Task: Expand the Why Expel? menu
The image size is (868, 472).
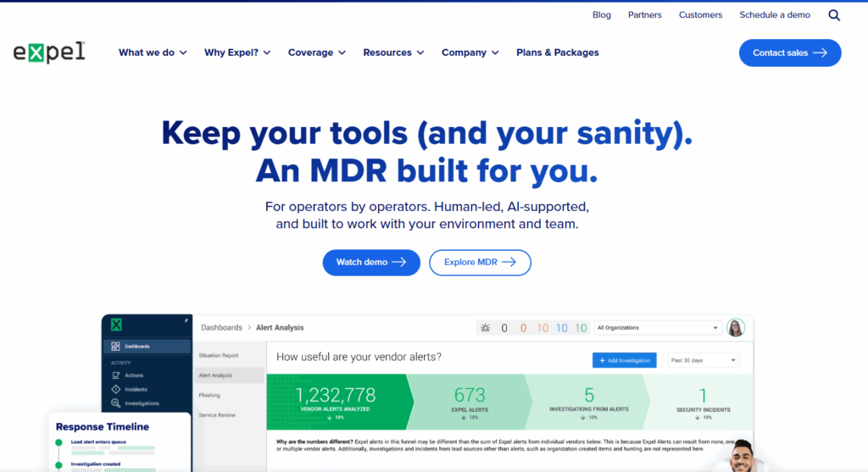Action: click(237, 53)
